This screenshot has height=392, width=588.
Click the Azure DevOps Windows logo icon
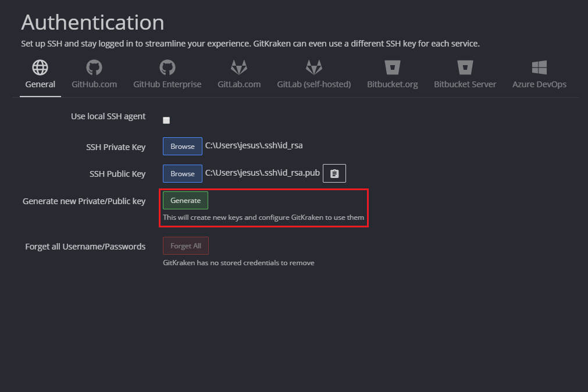coord(539,67)
